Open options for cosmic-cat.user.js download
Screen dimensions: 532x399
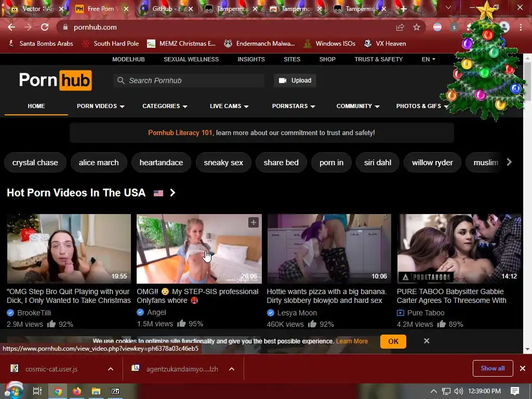point(111,369)
